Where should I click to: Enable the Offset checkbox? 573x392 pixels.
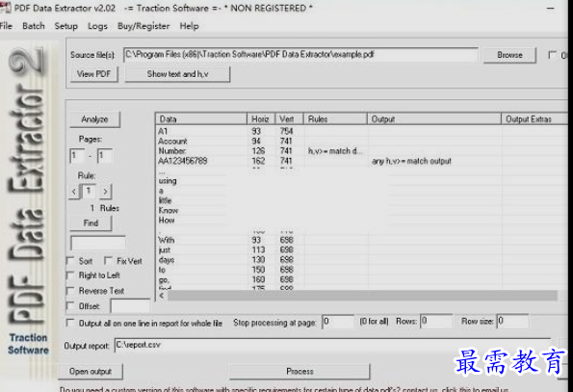tap(70, 305)
